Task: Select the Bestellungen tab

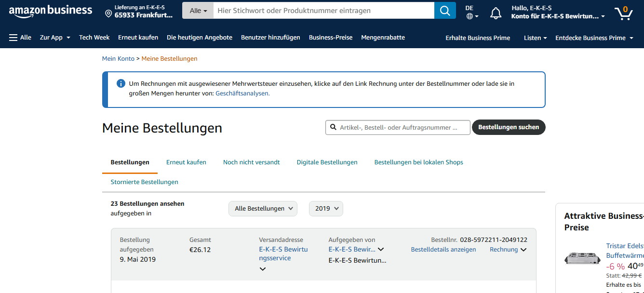Action: 130,162
